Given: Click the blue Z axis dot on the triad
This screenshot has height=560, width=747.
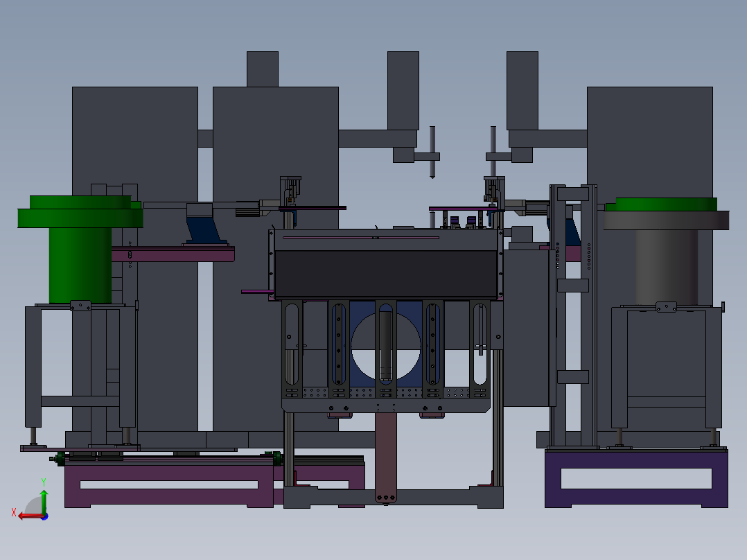Looking at the screenshot, I should pyautogui.click(x=45, y=516).
